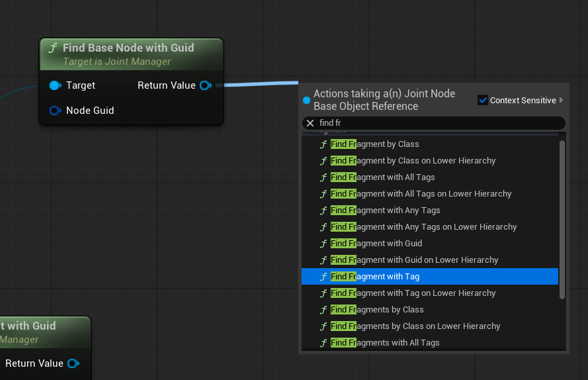Click into the 'find fr' search field
This screenshot has width=588, height=380.
[x=437, y=123]
